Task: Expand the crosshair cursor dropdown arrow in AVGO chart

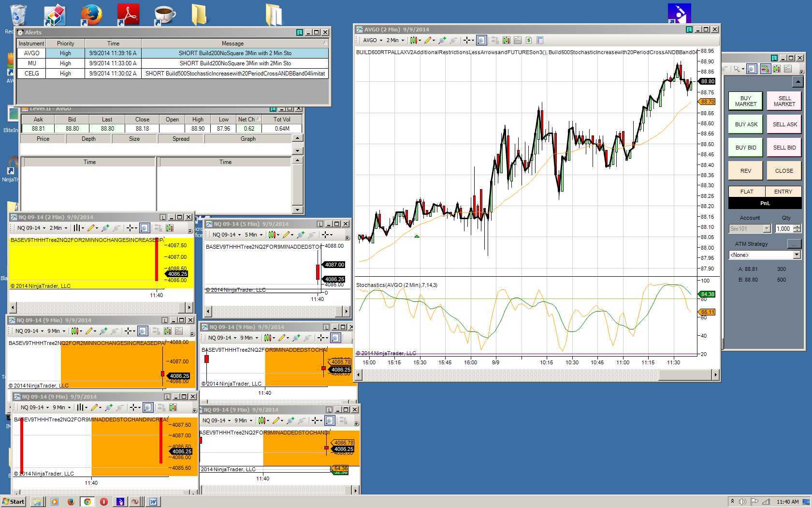Action: click(x=472, y=41)
